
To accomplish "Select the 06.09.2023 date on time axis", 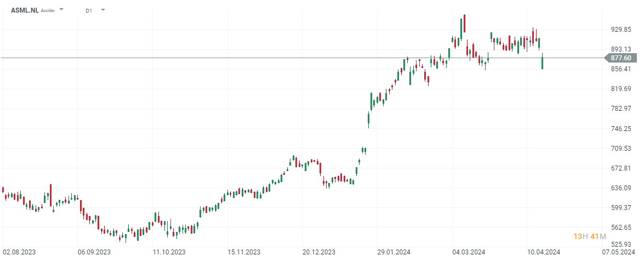I will [x=94, y=252].
